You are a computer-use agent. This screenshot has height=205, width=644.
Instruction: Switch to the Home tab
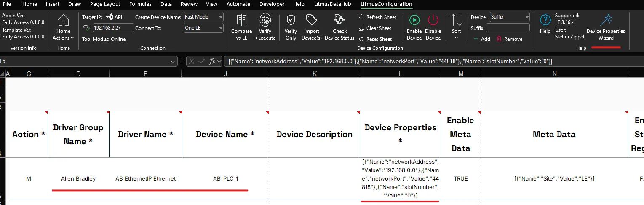pos(29,4)
